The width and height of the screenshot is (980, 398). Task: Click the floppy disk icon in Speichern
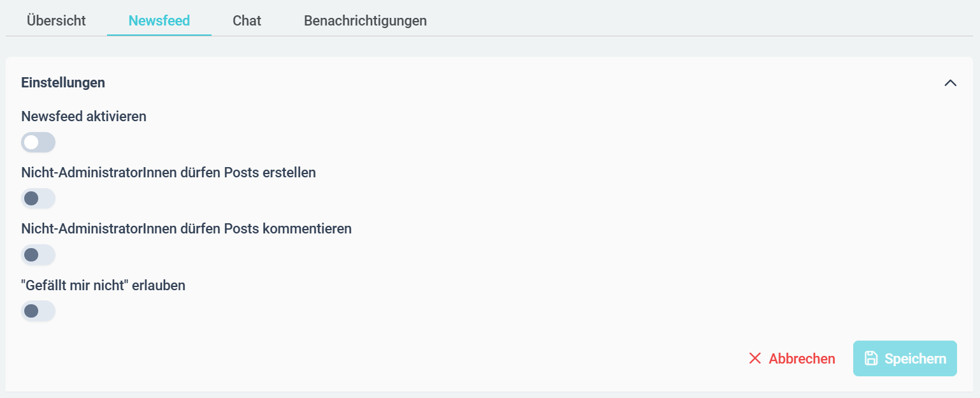coord(871,358)
